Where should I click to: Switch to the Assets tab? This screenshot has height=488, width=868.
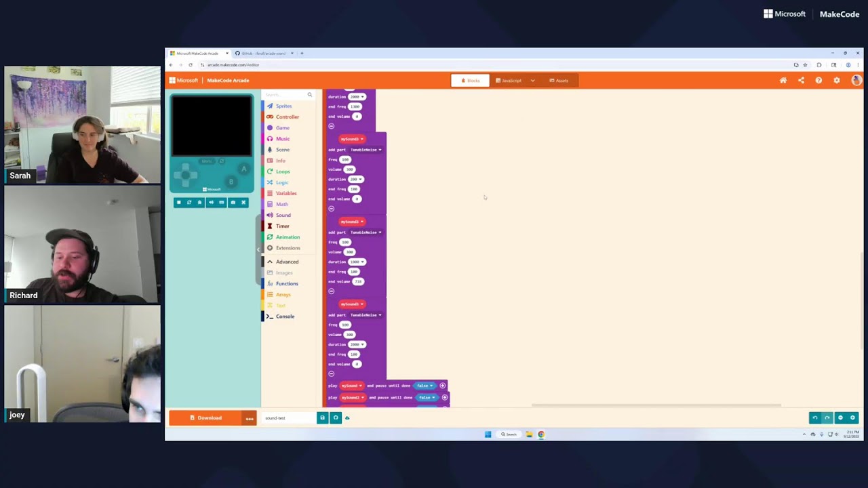click(559, 80)
